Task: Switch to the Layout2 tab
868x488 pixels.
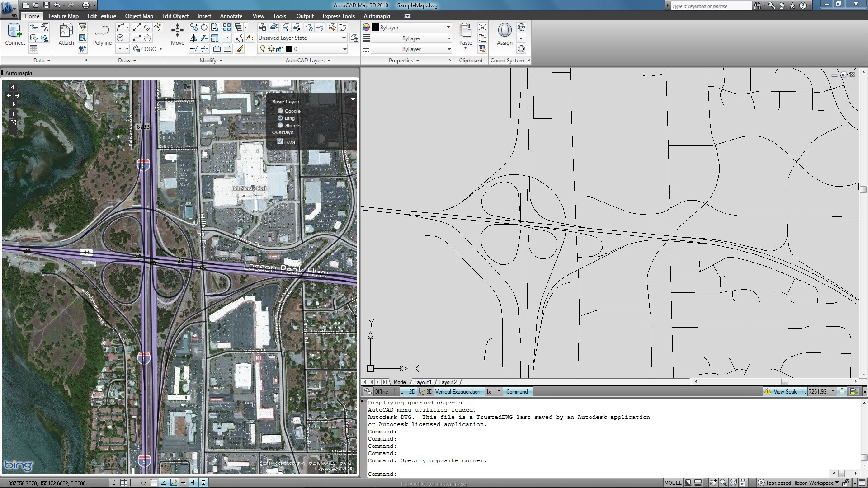Action: tap(448, 382)
